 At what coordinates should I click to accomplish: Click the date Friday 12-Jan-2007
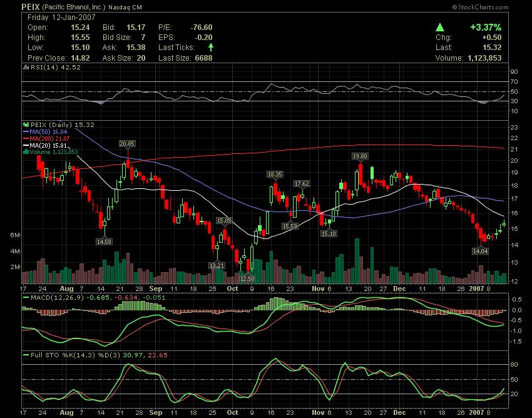click(x=61, y=18)
